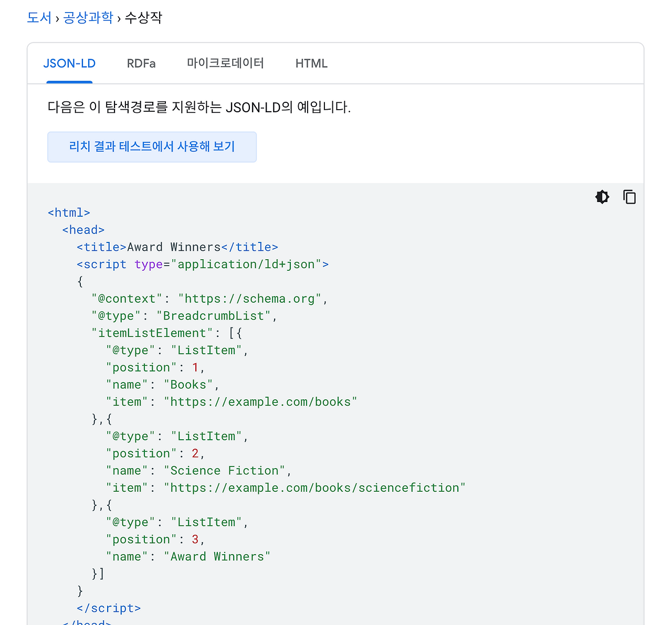The width and height of the screenshot is (672, 625).
Task: Switch to the JSON-LD tab
Action: [x=69, y=63]
